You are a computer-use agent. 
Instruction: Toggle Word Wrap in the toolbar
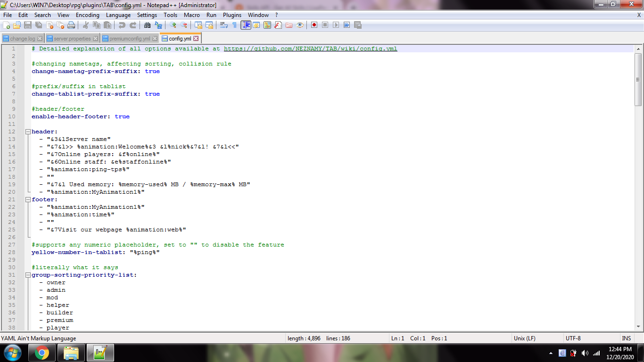click(224, 25)
